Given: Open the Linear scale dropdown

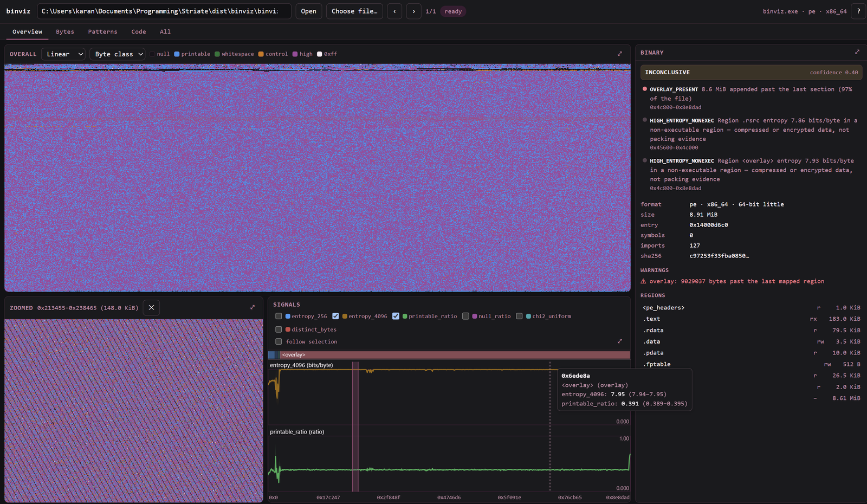Looking at the screenshot, I should point(63,54).
